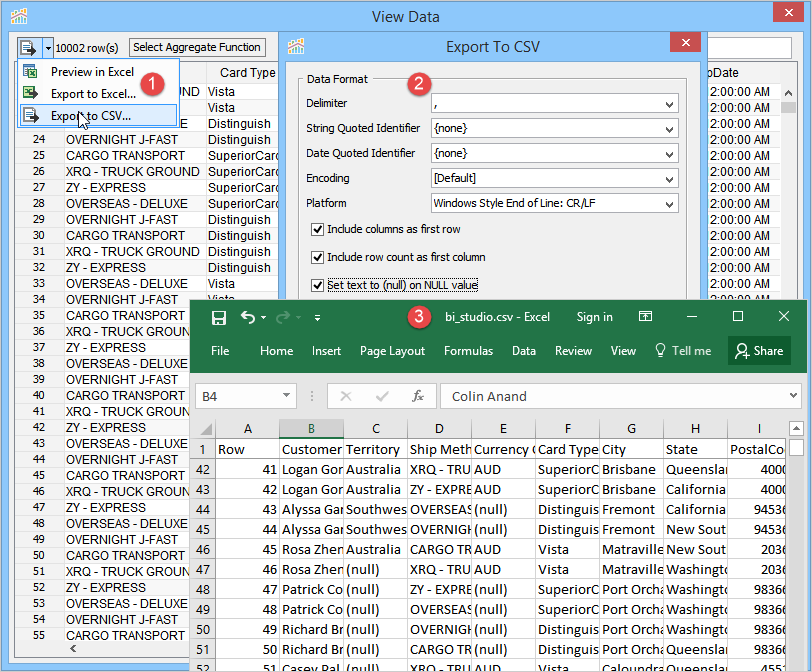The width and height of the screenshot is (812, 672).
Task: Click the Name Box showing B4
Action: pyautogui.click(x=238, y=397)
